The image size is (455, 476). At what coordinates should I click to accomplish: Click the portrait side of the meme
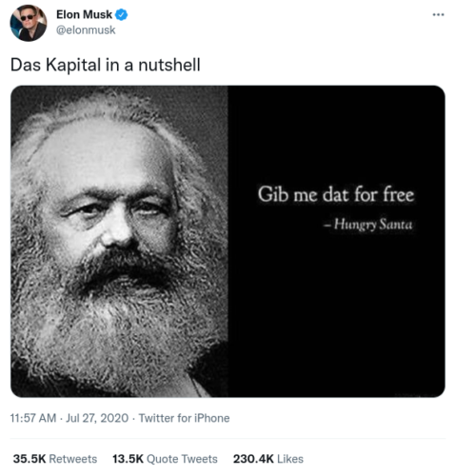tap(119, 241)
